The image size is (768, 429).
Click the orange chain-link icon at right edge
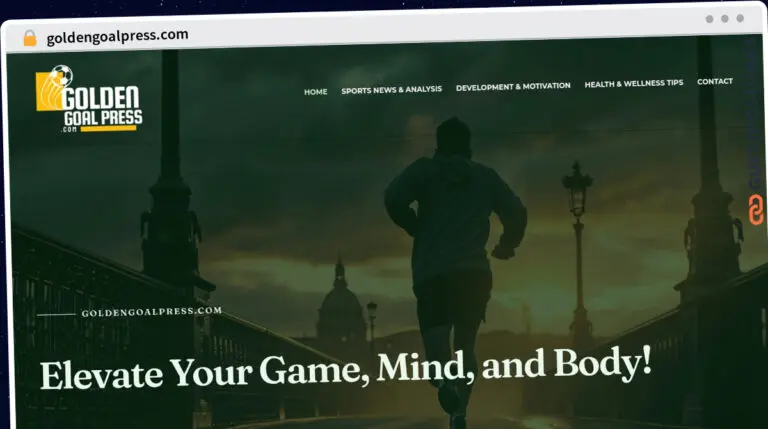tap(756, 210)
